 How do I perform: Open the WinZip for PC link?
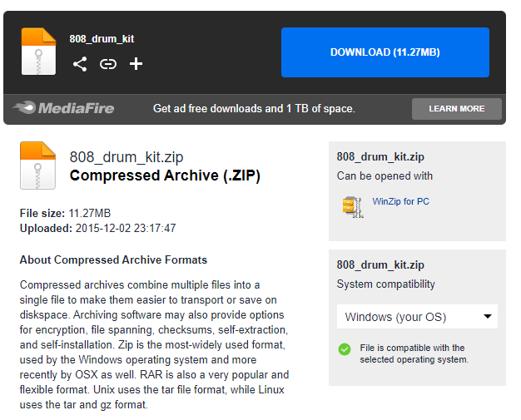[400, 201]
